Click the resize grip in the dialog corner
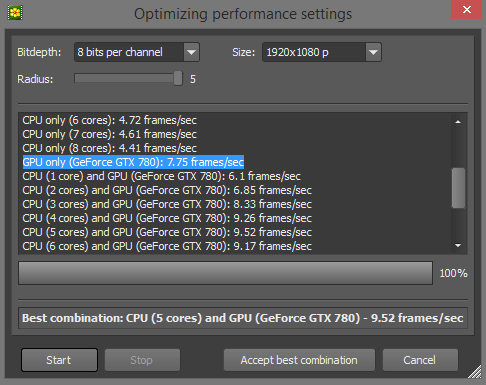Image resolution: width=486 pixels, height=385 pixels. (475, 372)
